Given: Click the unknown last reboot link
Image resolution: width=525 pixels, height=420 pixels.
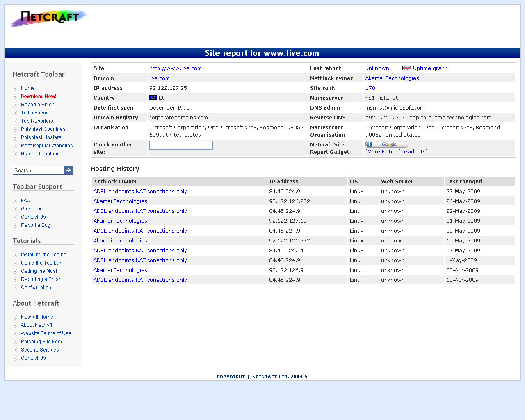Looking at the screenshot, I should 377,68.
